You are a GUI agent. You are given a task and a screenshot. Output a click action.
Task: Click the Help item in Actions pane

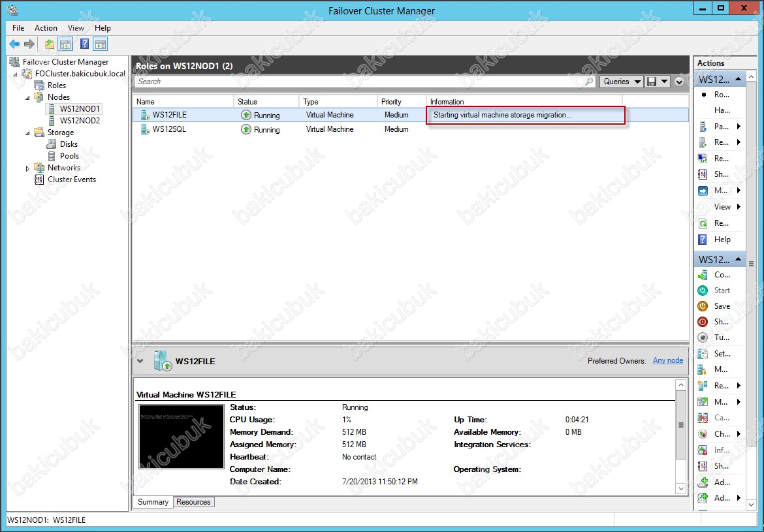pos(722,239)
